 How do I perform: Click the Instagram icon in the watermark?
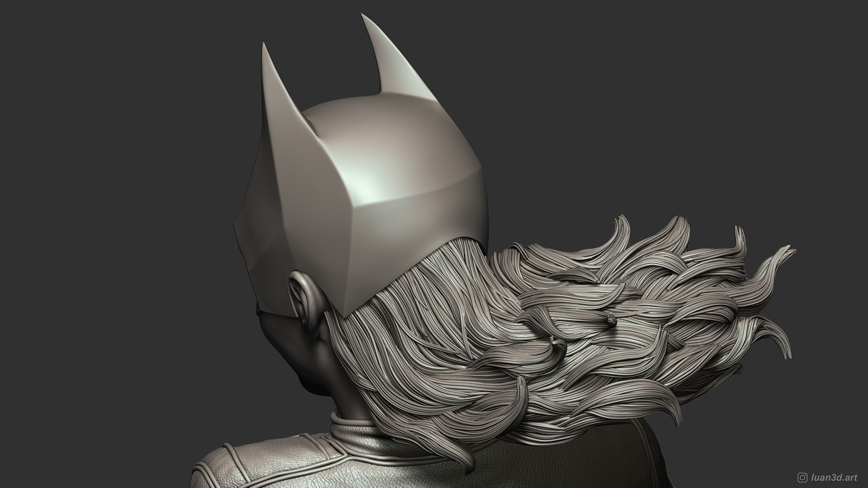tap(802, 477)
